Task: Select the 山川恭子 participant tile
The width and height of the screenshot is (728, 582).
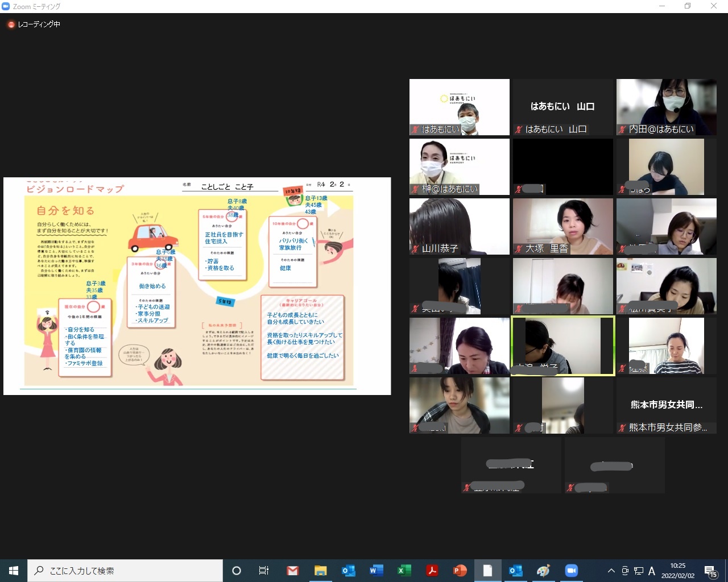Action: click(460, 226)
